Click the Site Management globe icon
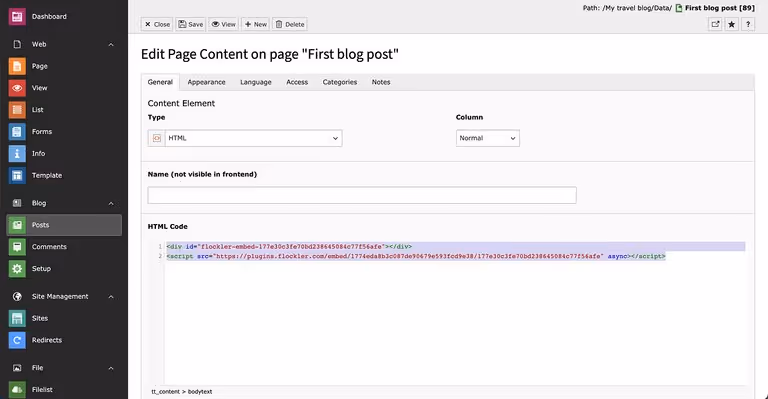 click(17, 297)
